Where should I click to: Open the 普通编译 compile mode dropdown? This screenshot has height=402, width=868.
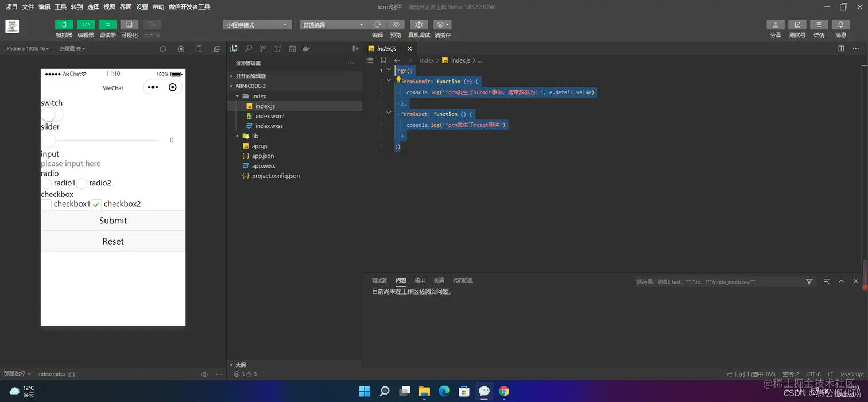(x=334, y=25)
